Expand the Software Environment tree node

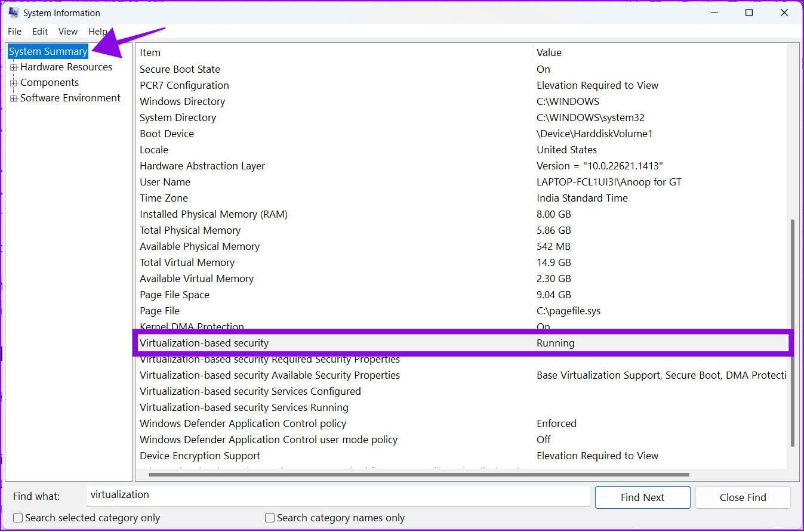[14, 98]
